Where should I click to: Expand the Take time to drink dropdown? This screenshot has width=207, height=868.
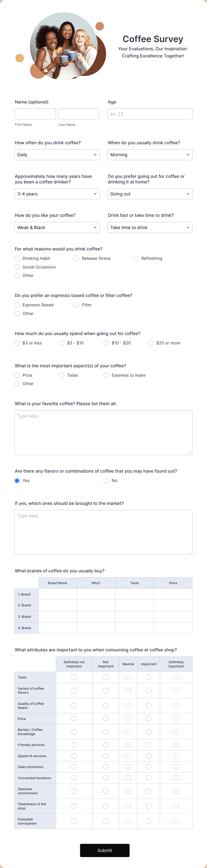point(150,228)
